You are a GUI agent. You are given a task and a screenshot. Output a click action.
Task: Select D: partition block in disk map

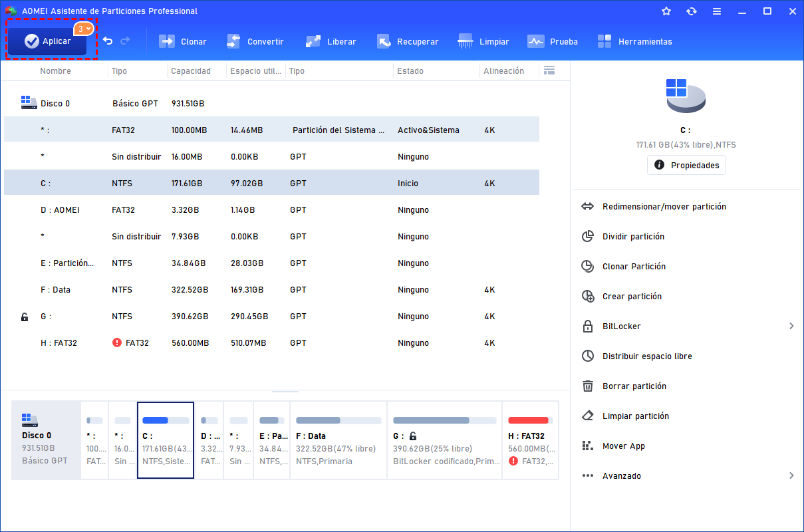pyautogui.click(x=209, y=440)
